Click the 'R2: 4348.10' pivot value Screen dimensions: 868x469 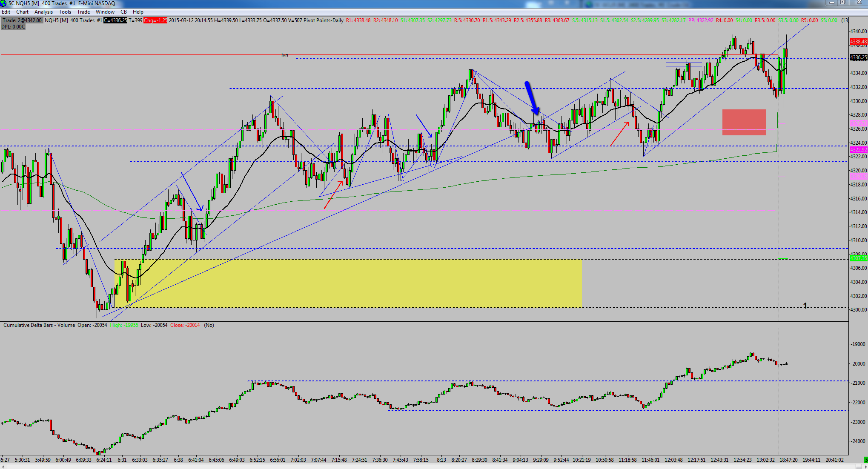pos(385,20)
